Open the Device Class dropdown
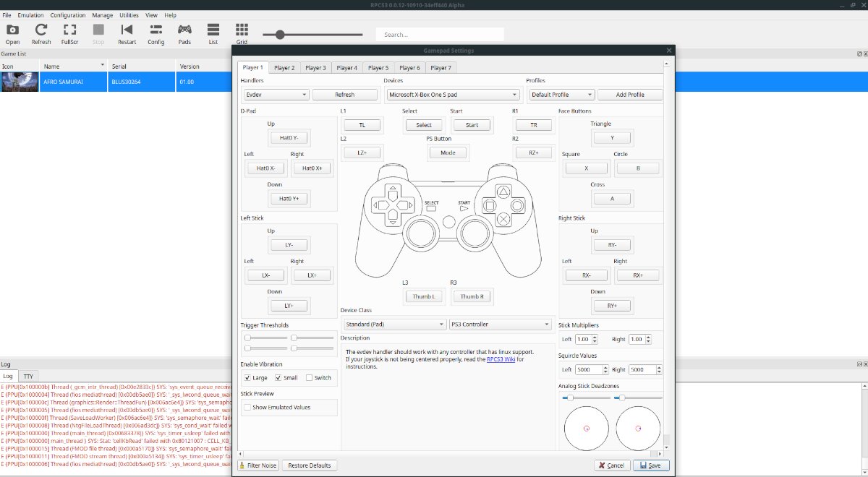The image size is (868, 477). [393, 324]
